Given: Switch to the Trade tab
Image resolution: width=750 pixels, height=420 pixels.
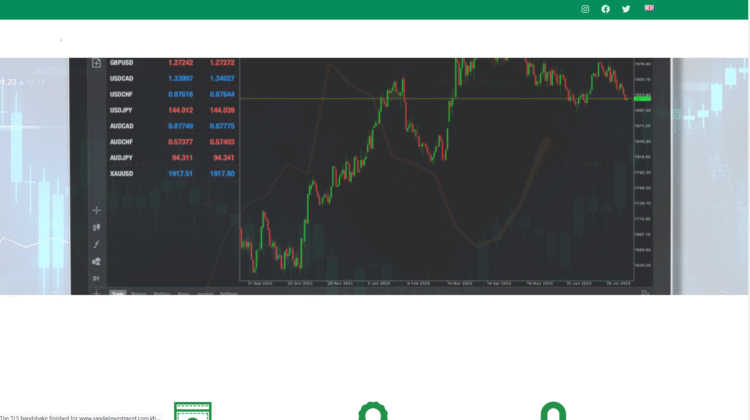Looking at the screenshot, I should coord(118,293).
